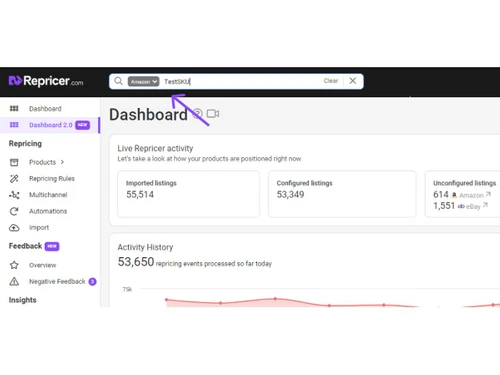Close the search bar with X icon

click(x=353, y=81)
